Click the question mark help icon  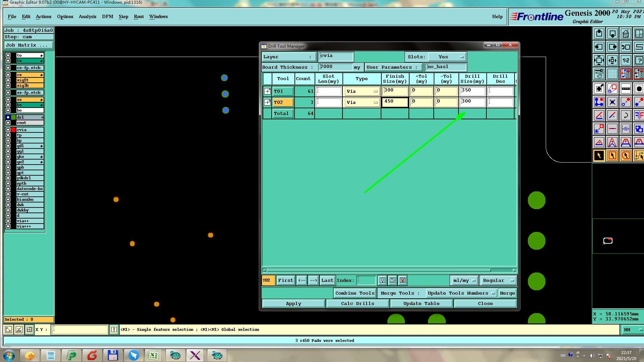[639, 61]
